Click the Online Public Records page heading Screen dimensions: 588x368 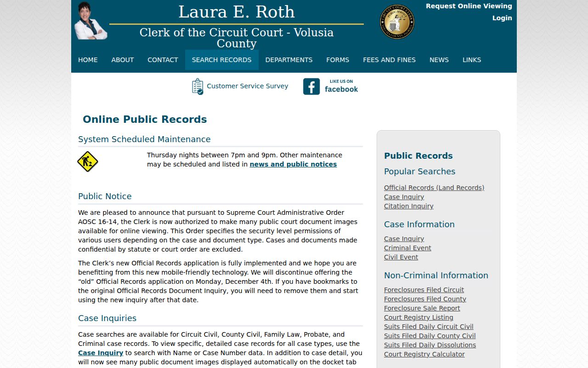coord(145,120)
